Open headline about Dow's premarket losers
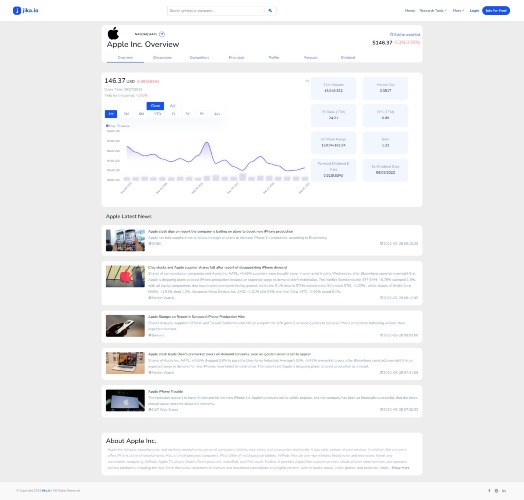Screen dimensions: 524x500 tap(230, 354)
